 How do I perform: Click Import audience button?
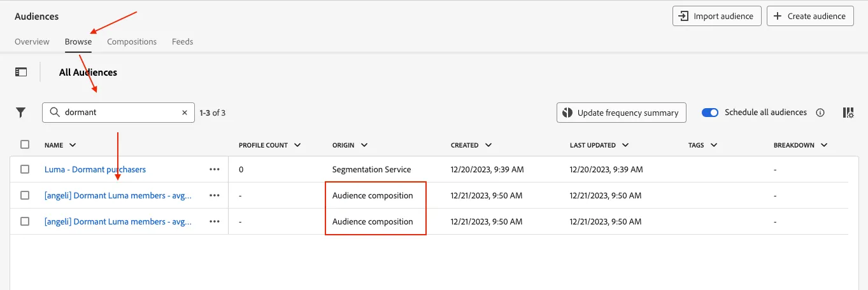click(717, 16)
